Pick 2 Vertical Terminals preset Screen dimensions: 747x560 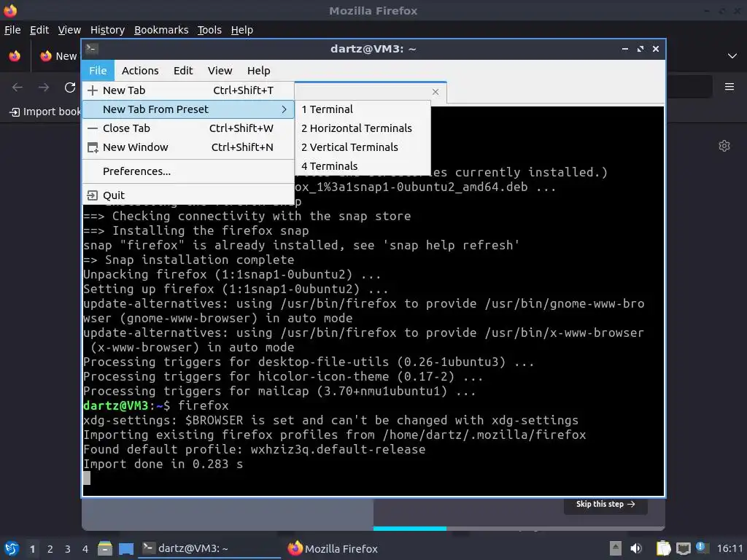tap(363, 147)
